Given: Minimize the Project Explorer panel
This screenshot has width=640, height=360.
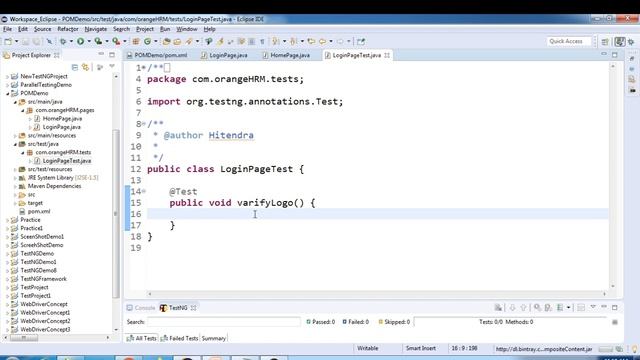Looking at the screenshot, I should [x=101, y=55].
